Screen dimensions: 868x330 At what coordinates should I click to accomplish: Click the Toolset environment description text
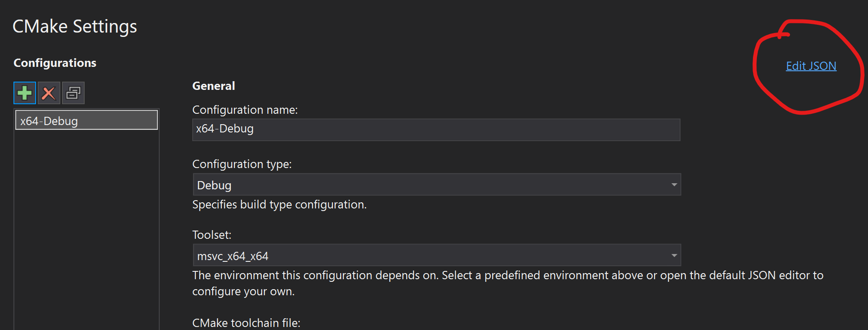(x=508, y=283)
